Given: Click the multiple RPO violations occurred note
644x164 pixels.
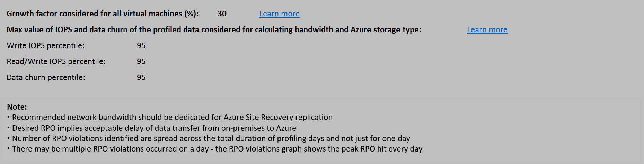Looking at the screenshot, I should click(x=217, y=149).
